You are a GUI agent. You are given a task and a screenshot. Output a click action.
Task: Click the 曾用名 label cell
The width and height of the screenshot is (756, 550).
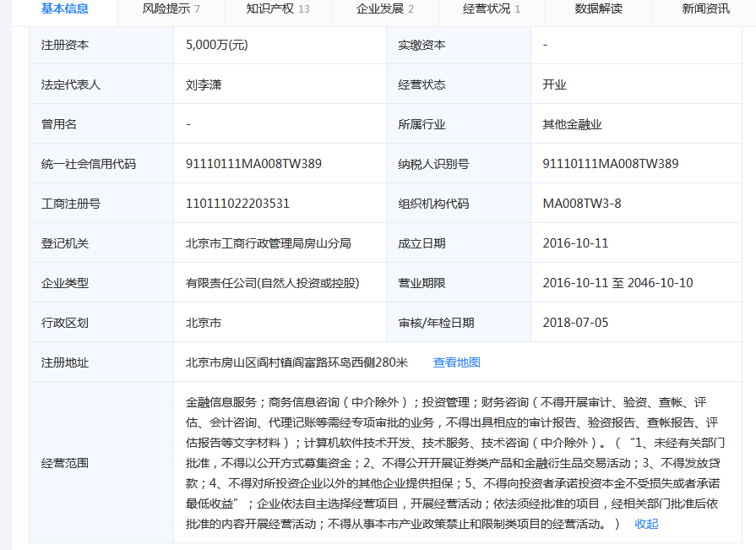[101, 124]
